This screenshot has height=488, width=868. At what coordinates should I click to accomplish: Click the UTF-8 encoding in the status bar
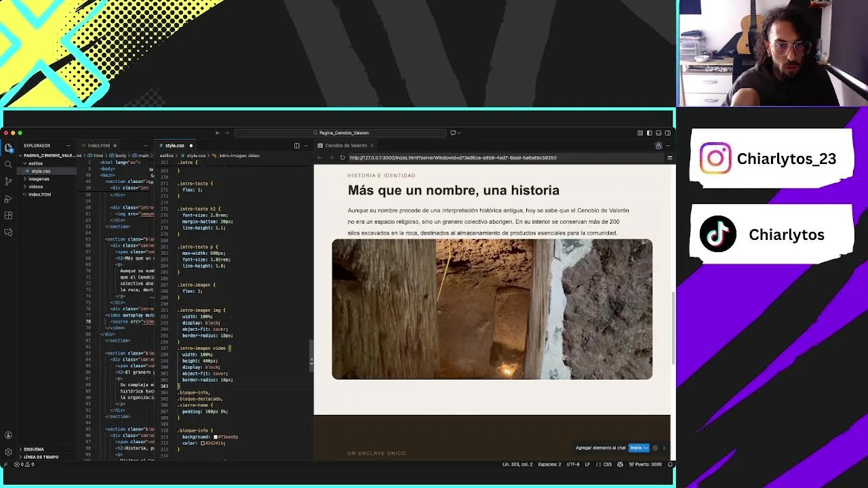tap(573, 464)
